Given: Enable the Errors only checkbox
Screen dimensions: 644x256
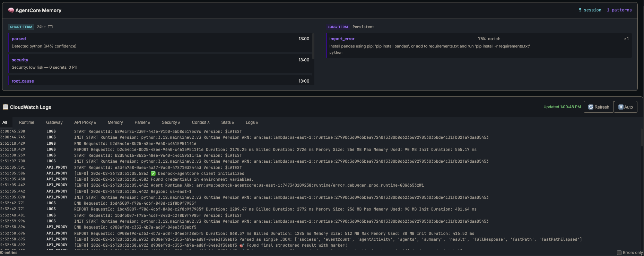Looking at the screenshot, I should coord(619,253).
